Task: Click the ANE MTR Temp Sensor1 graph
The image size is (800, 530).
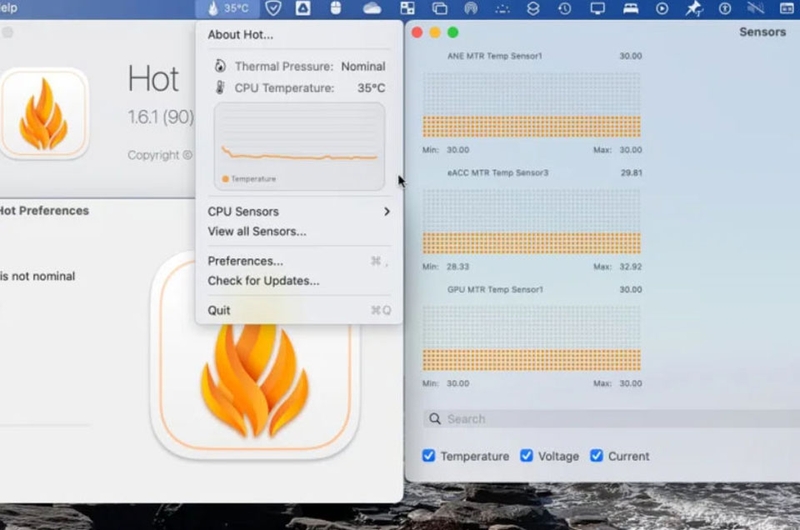Action: coord(532,105)
